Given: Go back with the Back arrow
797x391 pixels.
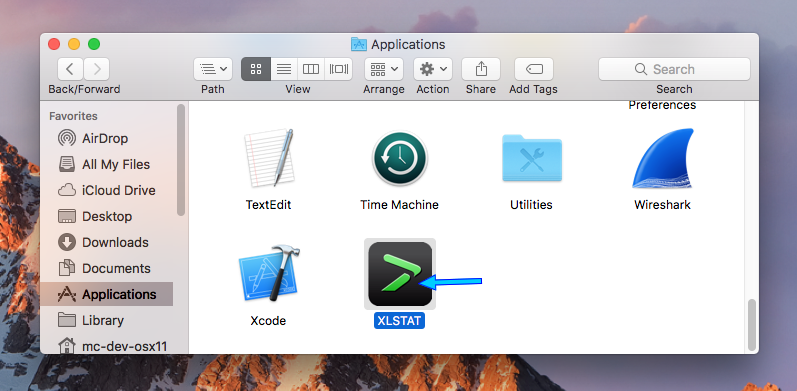Looking at the screenshot, I should coord(71,69).
